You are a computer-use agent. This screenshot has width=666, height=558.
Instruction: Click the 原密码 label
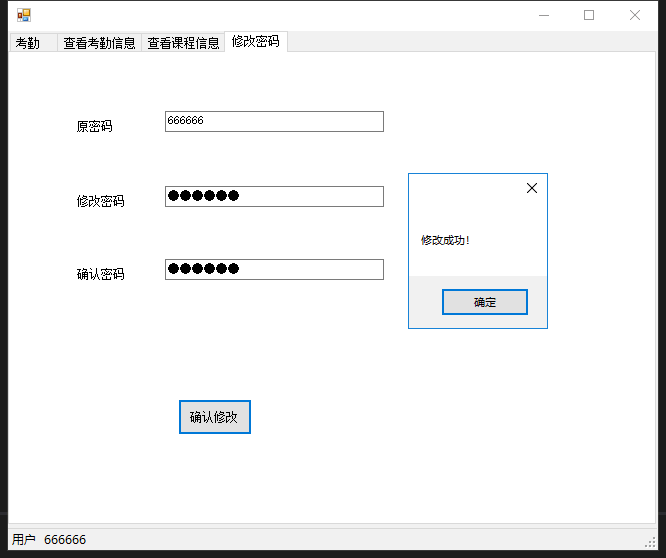pyautogui.click(x=94, y=126)
